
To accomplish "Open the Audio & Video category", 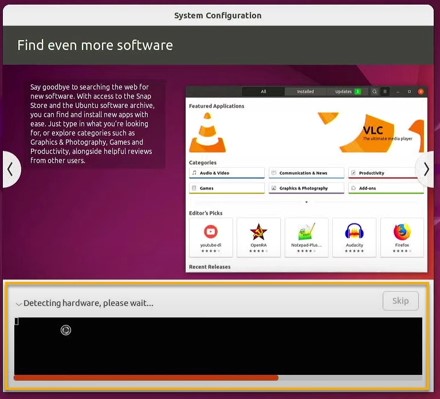I will click(x=227, y=173).
